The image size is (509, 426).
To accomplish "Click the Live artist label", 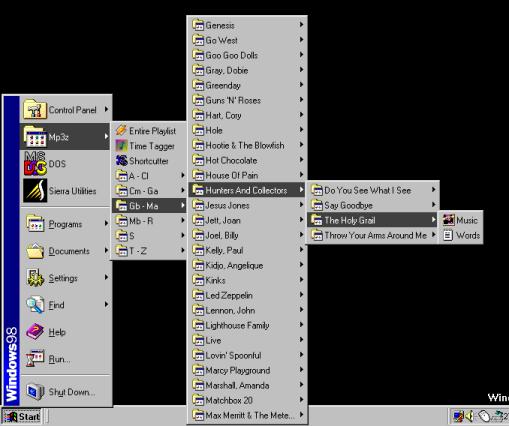I will [213, 340].
